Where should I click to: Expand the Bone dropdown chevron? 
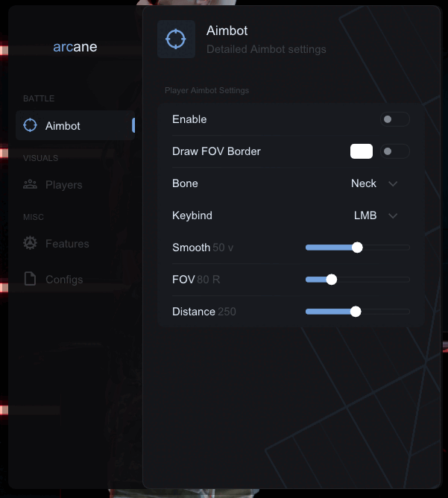pos(394,183)
